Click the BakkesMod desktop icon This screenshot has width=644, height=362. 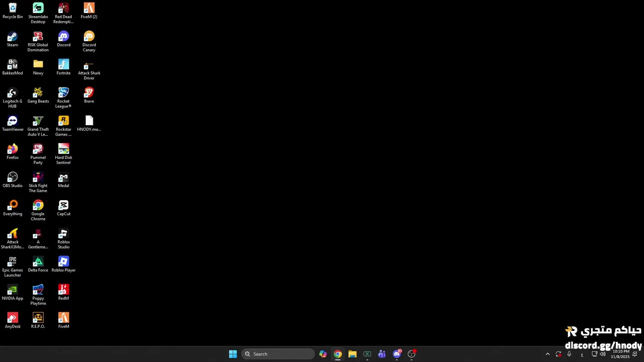click(x=13, y=67)
